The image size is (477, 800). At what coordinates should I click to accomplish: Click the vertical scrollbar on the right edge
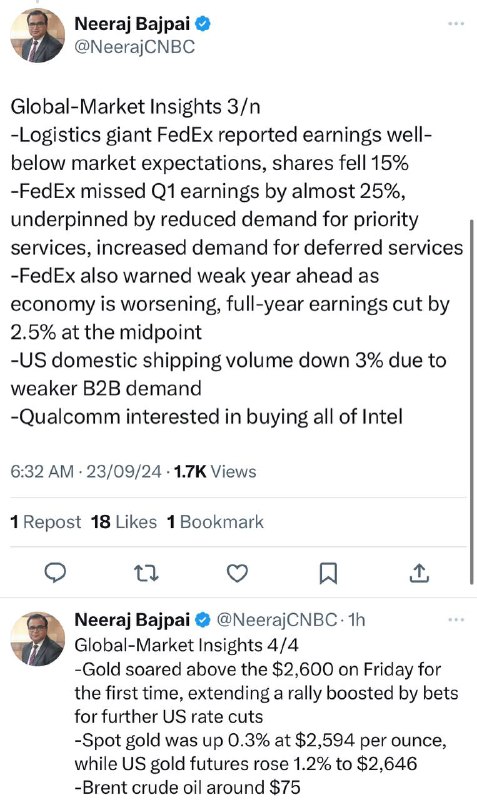(472, 402)
